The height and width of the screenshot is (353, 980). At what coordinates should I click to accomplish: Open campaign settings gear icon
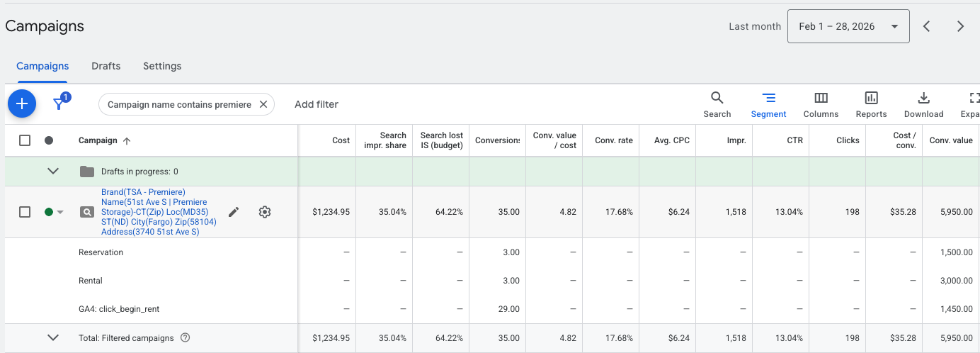tap(265, 212)
